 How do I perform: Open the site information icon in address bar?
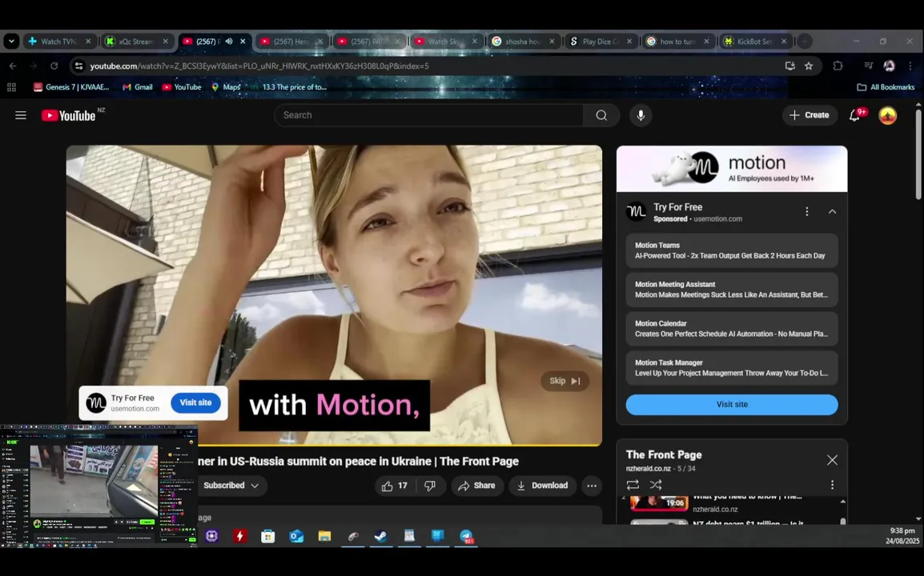click(78, 66)
